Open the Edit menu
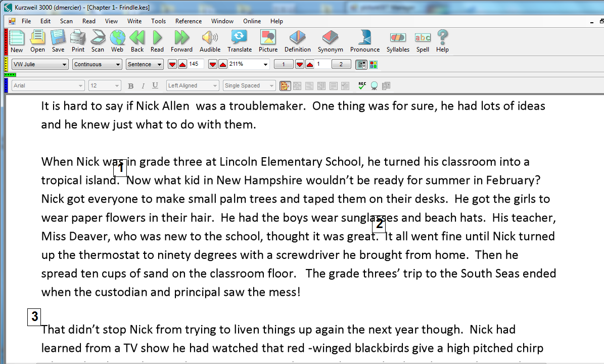Viewport: 604px width, 364px height. tap(45, 21)
